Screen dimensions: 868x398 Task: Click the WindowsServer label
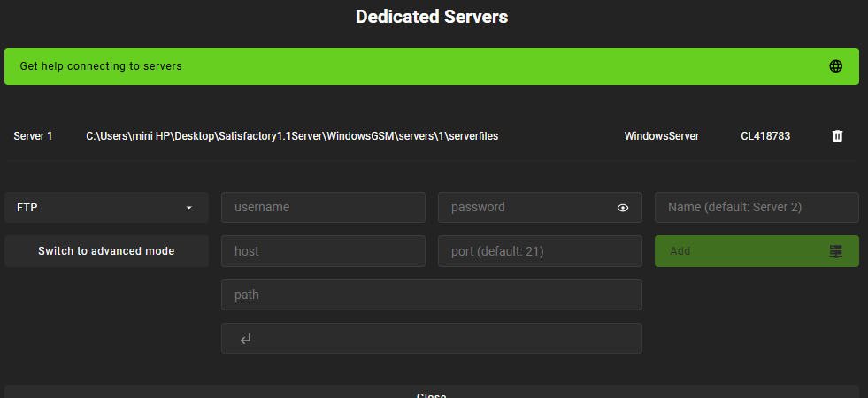click(x=662, y=136)
